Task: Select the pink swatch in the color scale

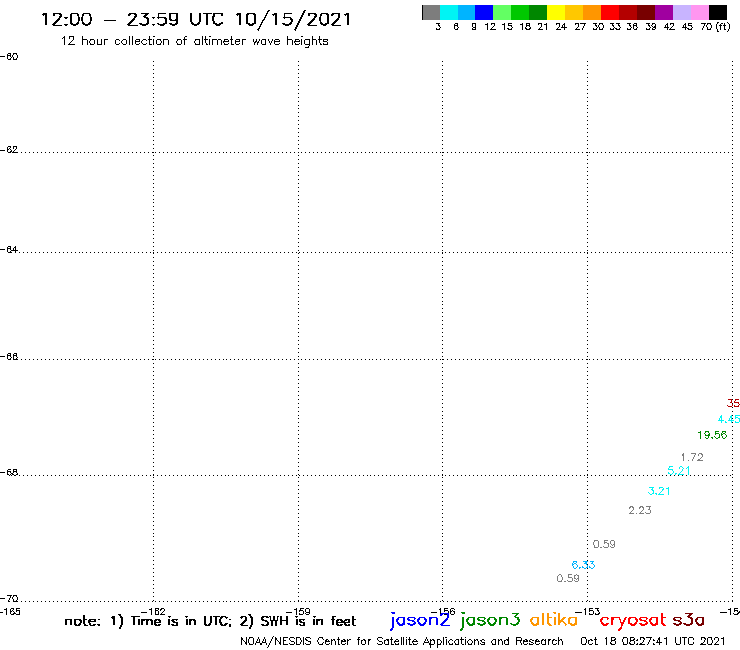Action: click(x=700, y=12)
